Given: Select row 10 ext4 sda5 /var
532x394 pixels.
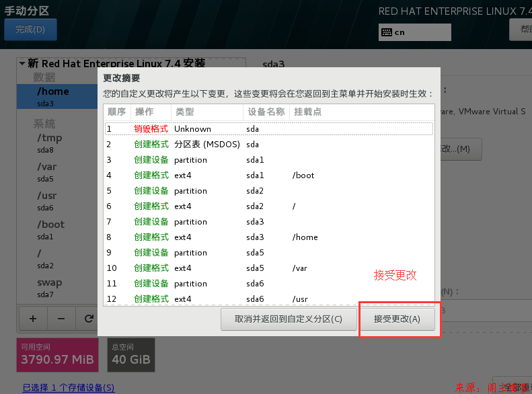Looking at the screenshot, I should click(269, 268).
